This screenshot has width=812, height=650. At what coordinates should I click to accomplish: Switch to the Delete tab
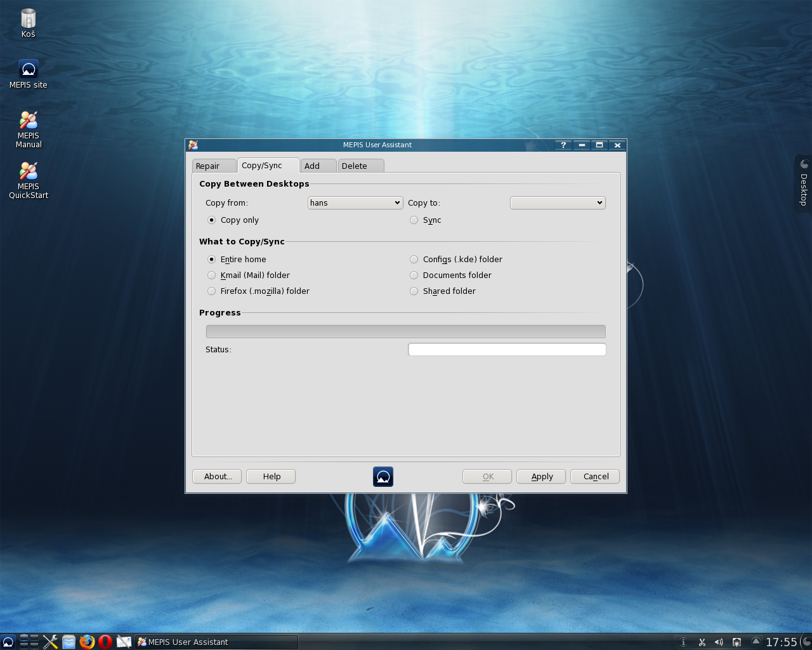360,166
